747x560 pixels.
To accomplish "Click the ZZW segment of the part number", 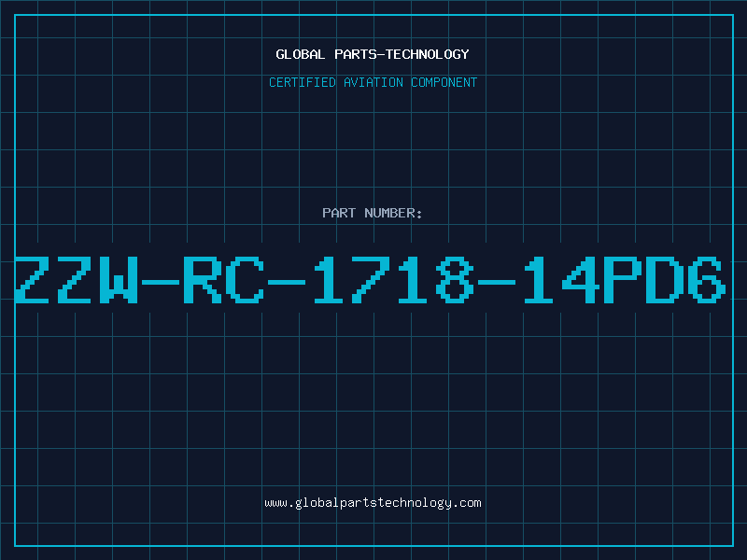I will click(77, 280).
